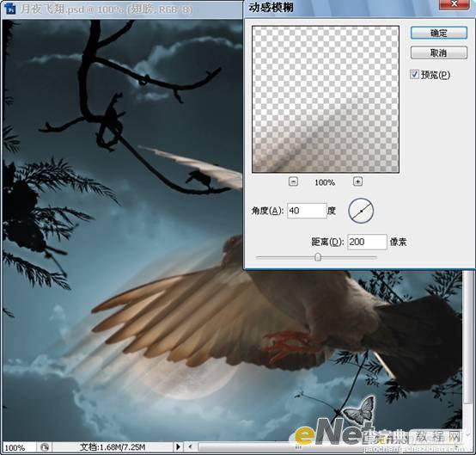Click the 角度 angle input field
Viewport: 476px width, 455px height.
(x=307, y=211)
